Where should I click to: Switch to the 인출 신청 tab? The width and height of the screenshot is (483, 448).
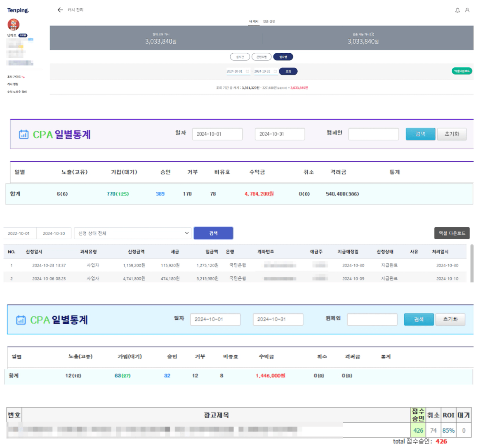tap(269, 21)
